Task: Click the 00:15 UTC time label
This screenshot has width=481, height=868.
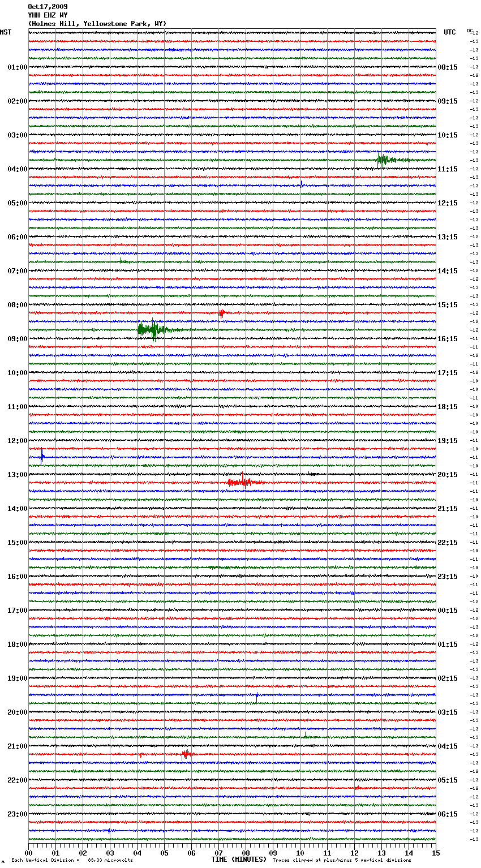Action: [x=448, y=611]
